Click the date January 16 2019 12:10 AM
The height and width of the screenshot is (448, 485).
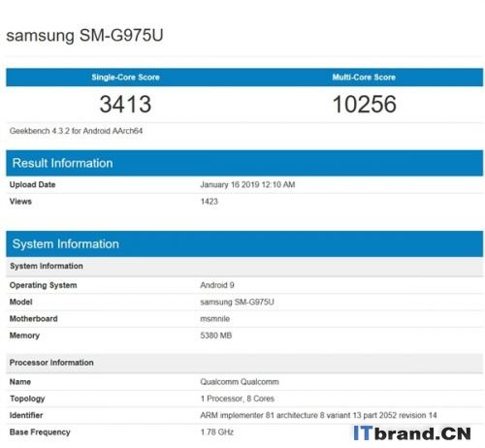click(x=247, y=184)
